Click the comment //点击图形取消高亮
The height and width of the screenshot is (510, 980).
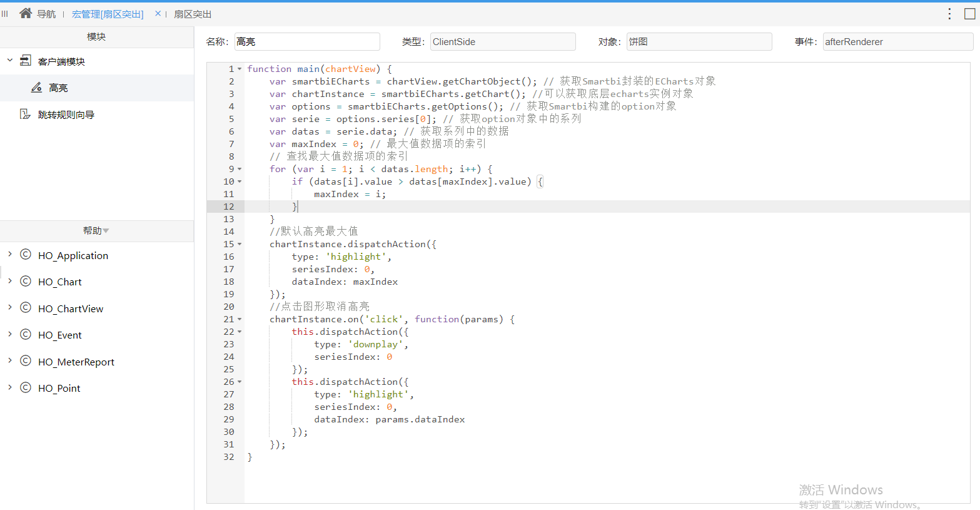pos(320,307)
